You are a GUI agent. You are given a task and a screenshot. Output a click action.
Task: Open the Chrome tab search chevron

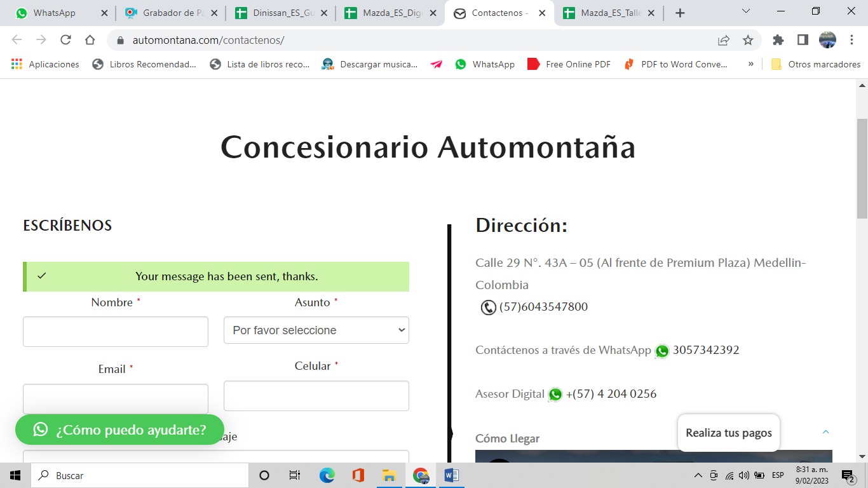point(746,11)
